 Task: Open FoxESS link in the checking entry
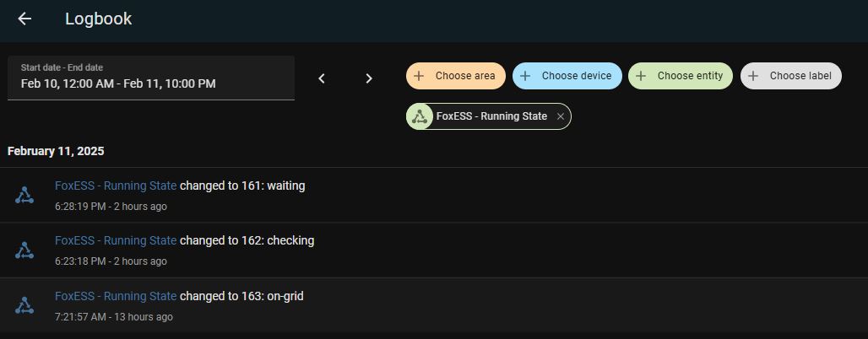pos(116,240)
